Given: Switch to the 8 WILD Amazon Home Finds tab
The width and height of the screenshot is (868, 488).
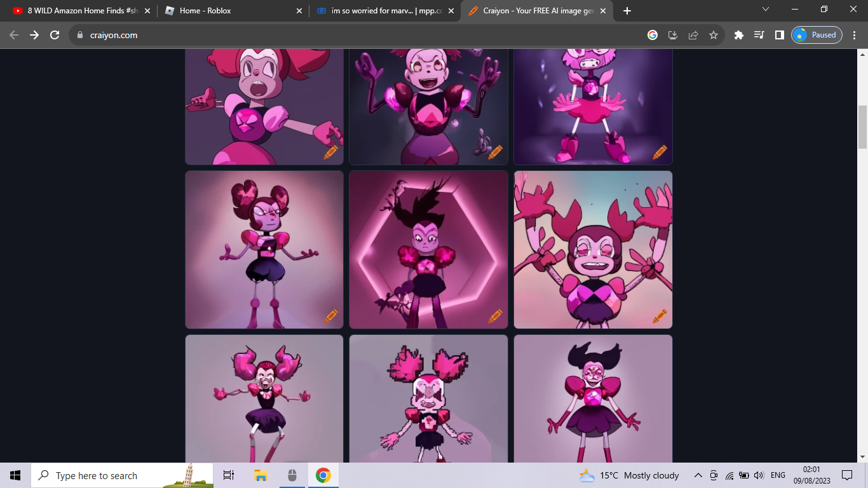Looking at the screenshot, I should (83, 11).
